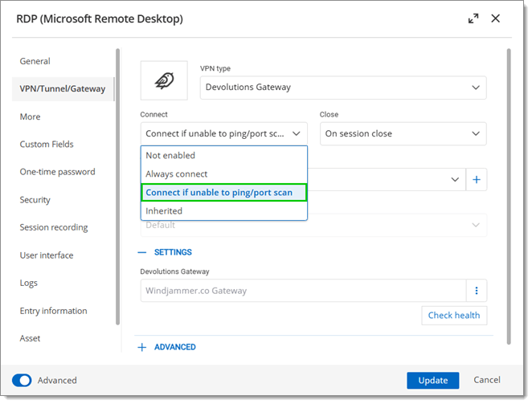Open the VPN type dropdown
The width and height of the screenshot is (532, 404).
[343, 88]
